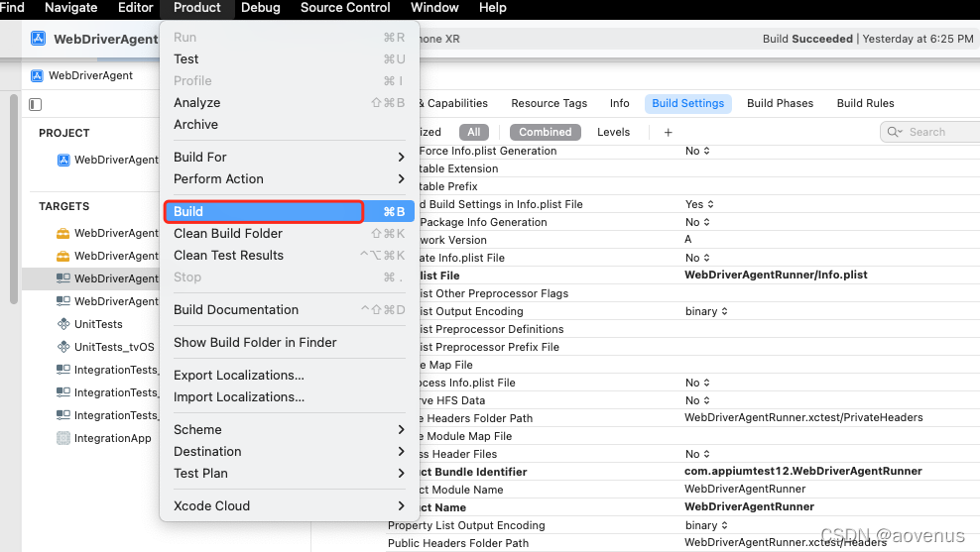This screenshot has width=980, height=552.
Task: Change Build Settings in Info.plist Yes dropdown
Action: [699, 205]
